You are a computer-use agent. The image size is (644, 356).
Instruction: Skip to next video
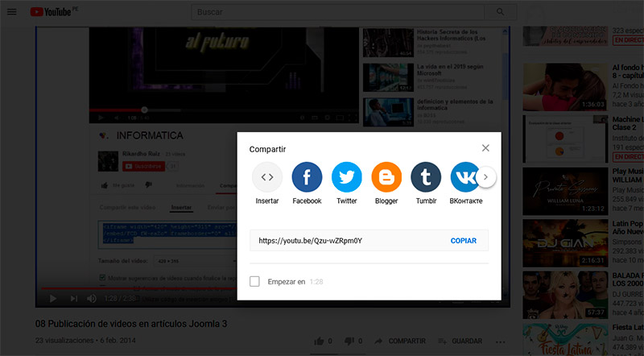click(74, 298)
